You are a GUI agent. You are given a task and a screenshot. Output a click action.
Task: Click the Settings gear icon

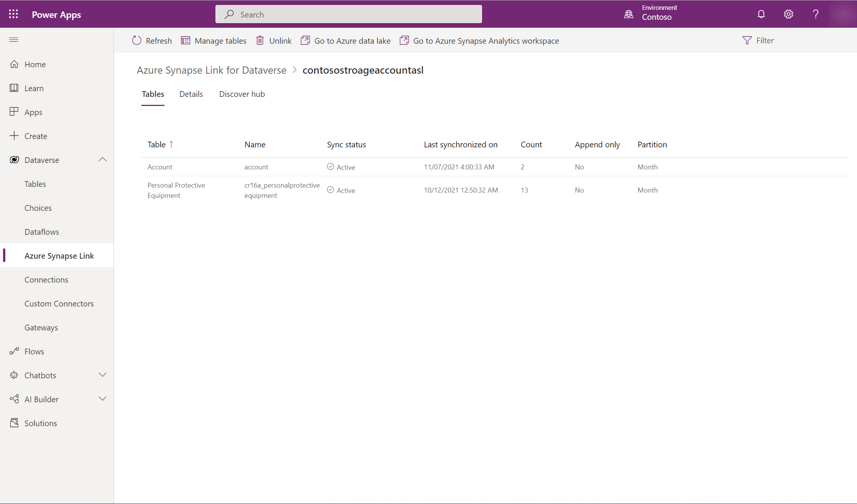pos(789,14)
